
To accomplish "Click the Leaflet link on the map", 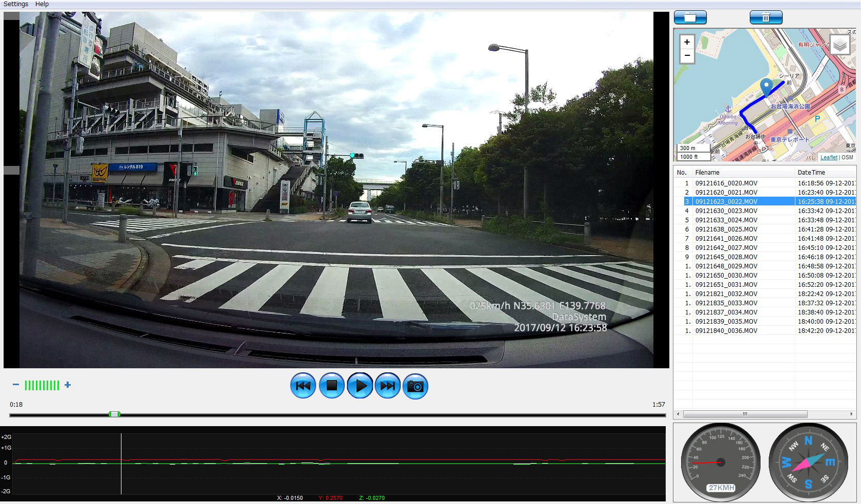I will (x=828, y=157).
